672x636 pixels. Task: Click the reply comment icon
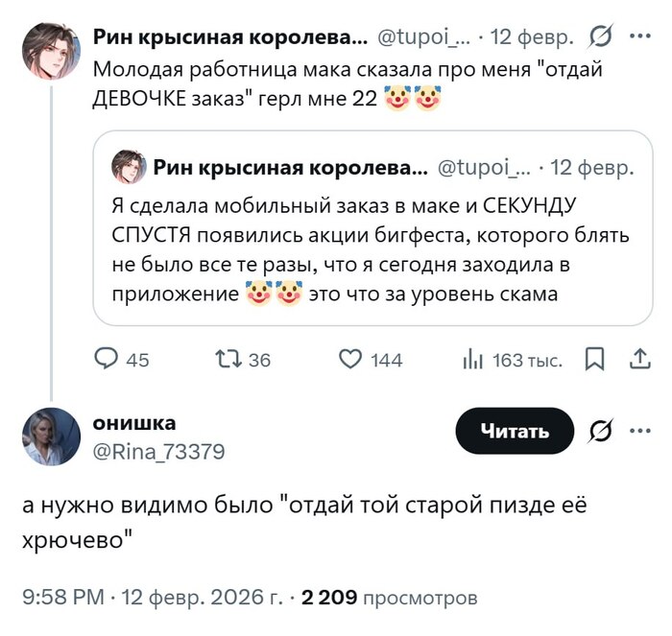tap(106, 360)
